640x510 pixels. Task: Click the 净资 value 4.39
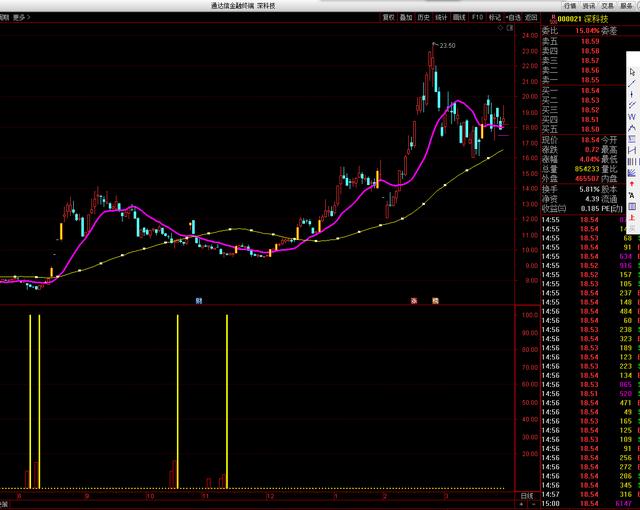[x=592, y=199]
